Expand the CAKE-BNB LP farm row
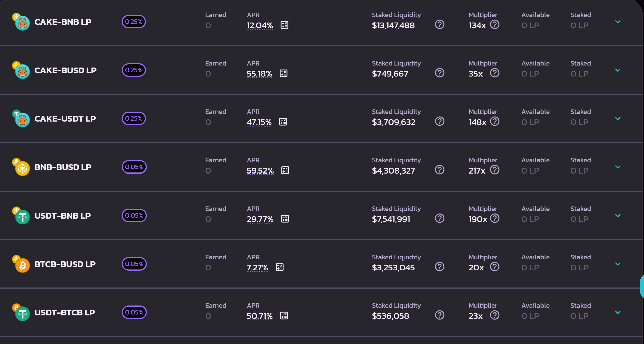Screen dimensions: 644x344 [x=618, y=22]
